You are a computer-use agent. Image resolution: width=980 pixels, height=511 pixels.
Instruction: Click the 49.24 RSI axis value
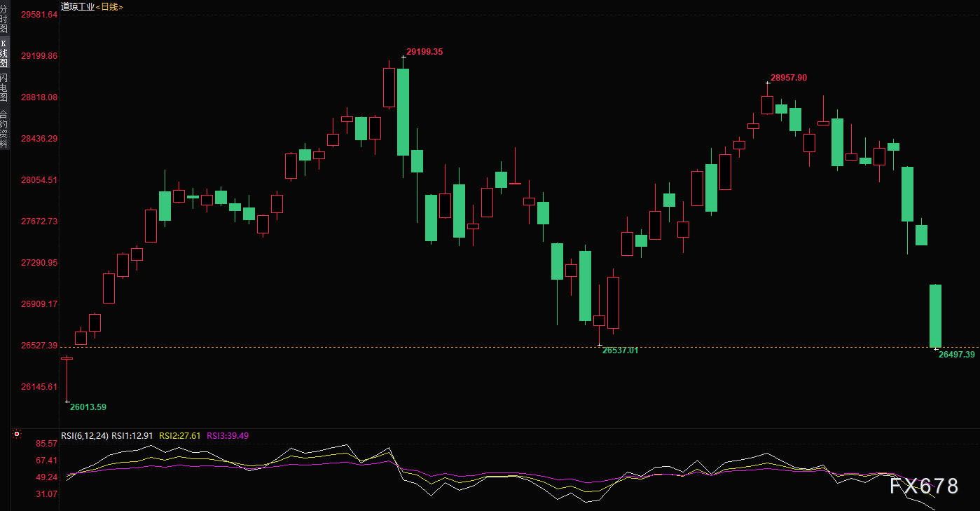pyautogui.click(x=46, y=477)
